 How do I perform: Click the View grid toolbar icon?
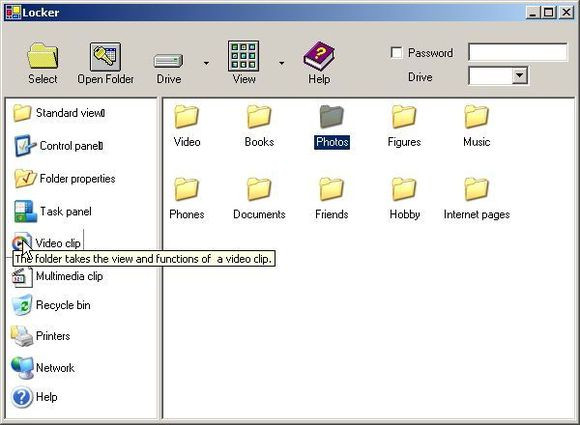point(243,56)
